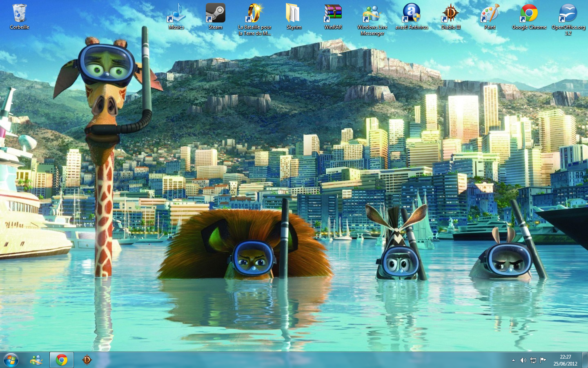
Task: Open OpenOffice.org 3.2 desktop shortcut
Action: pyautogui.click(x=568, y=19)
